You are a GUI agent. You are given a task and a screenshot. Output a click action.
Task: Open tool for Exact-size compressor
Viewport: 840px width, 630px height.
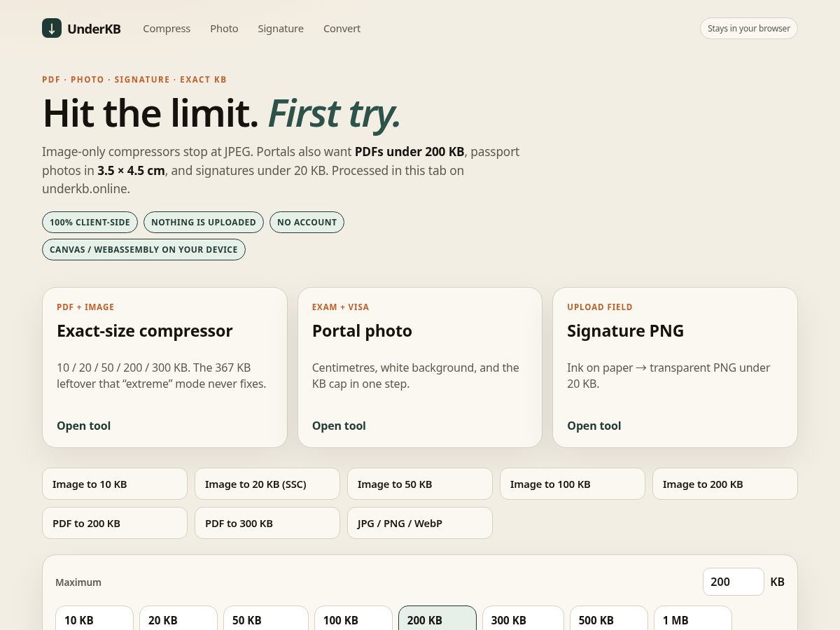coord(84,426)
